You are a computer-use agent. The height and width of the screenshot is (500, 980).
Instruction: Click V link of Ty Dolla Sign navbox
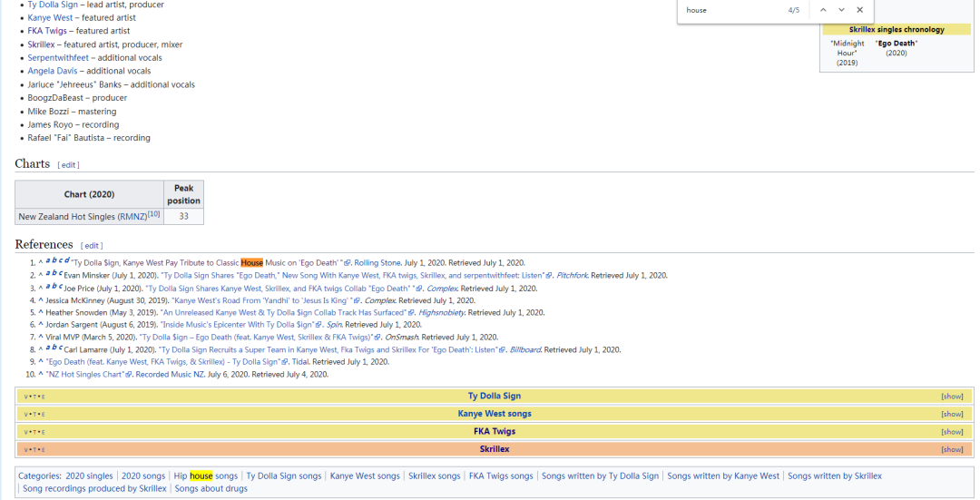point(25,397)
